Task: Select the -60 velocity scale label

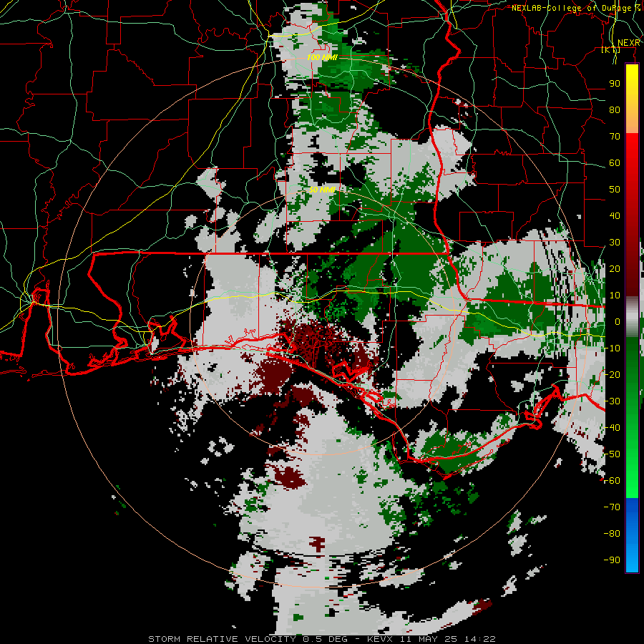Action: [x=612, y=481]
